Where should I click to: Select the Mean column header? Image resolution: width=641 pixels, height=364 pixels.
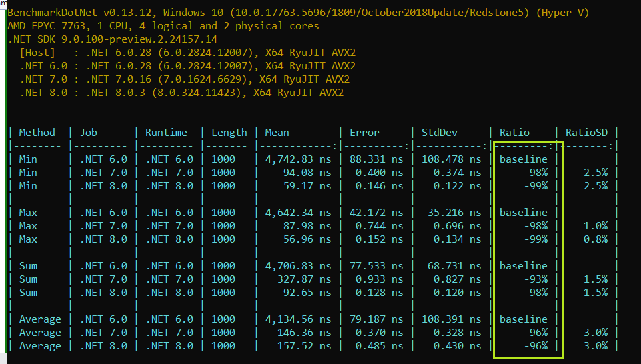(277, 133)
